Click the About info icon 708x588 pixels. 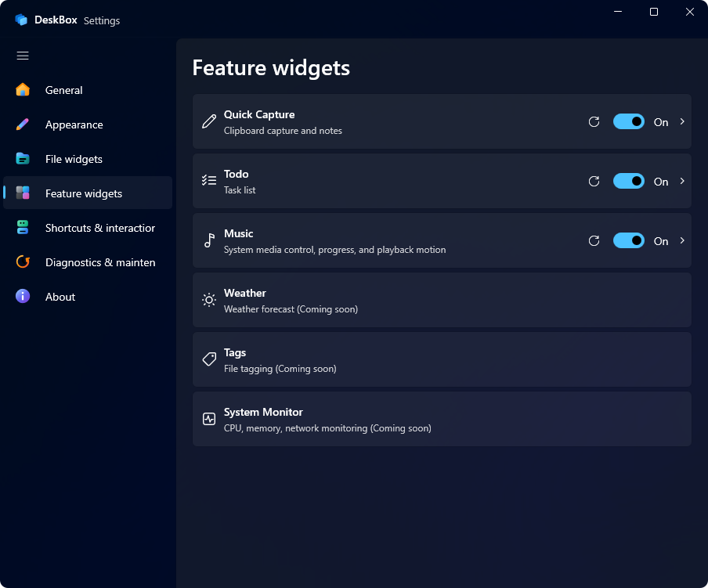[x=23, y=296]
